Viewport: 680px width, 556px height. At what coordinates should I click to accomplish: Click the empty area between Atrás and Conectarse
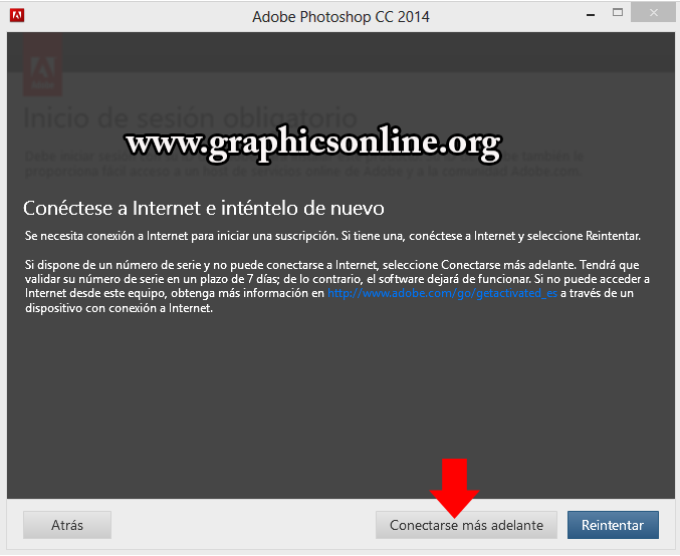(243, 525)
